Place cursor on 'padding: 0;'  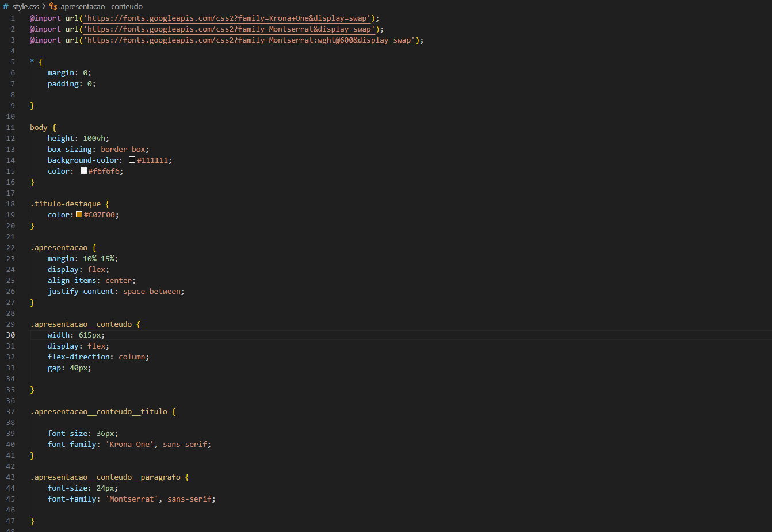point(72,84)
